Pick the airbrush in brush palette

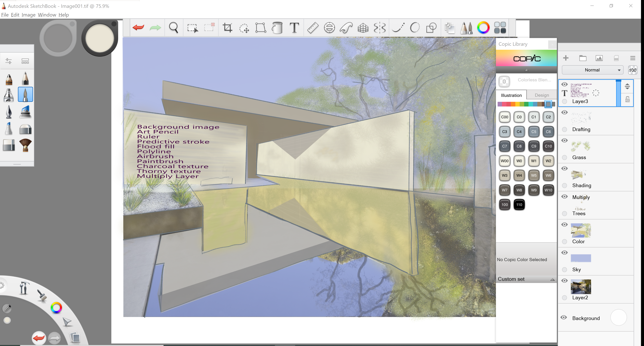tap(9, 95)
